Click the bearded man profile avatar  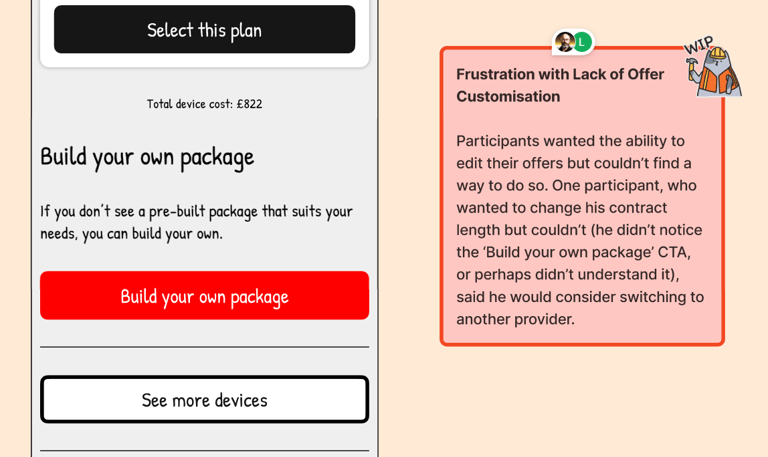point(565,42)
